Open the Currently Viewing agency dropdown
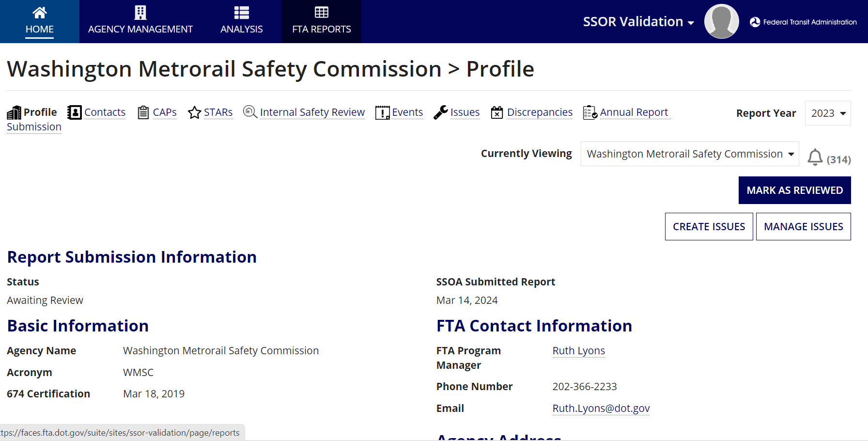This screenshot has width=868, height=441. pos(690,154)
